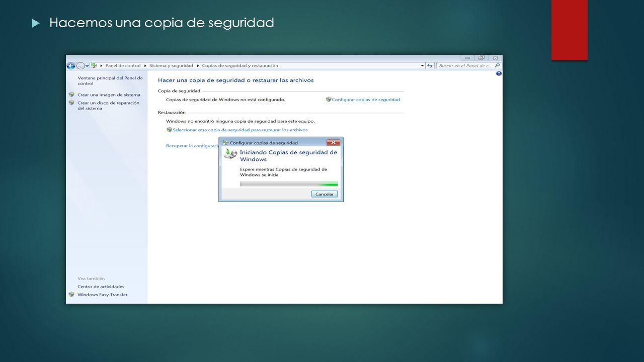The width and height of the screenshot is (644, 362).
Task: Open 'Centro de actividades' link
Action: (101, 287)
